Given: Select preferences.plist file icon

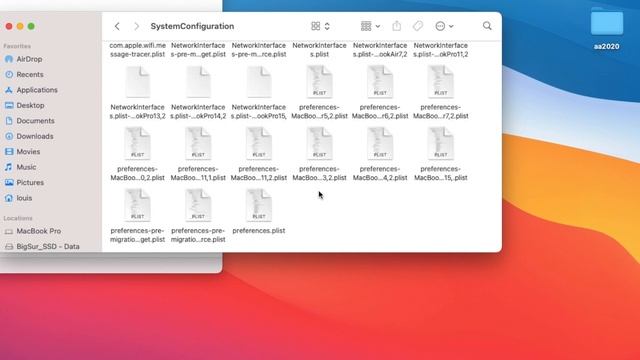Looking at the screenshot, I should point(259,205).
